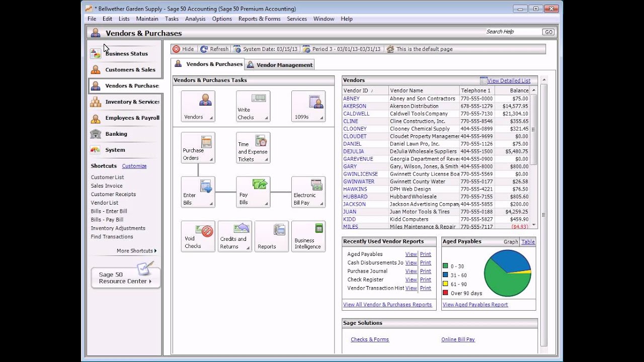Click the Customize shortcuts link
The height and width of the screenshot is (362, 644).
(x=134, y=166)
